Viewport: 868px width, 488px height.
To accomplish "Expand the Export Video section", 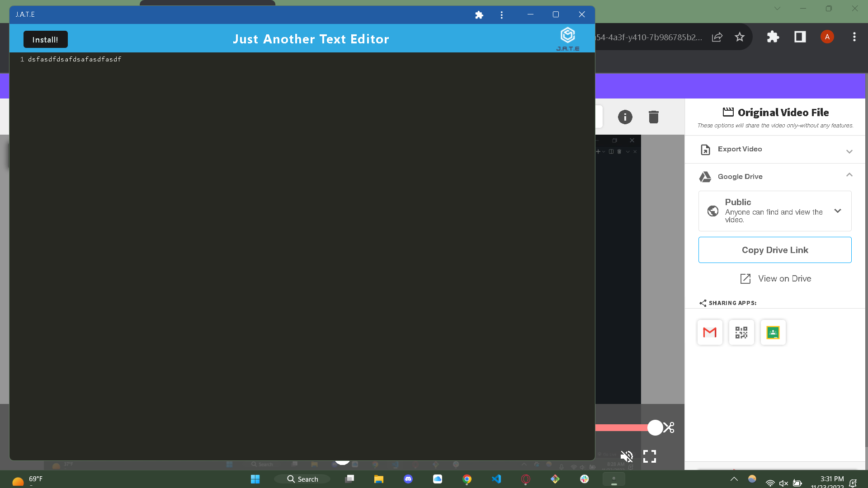I will point(849,151).
